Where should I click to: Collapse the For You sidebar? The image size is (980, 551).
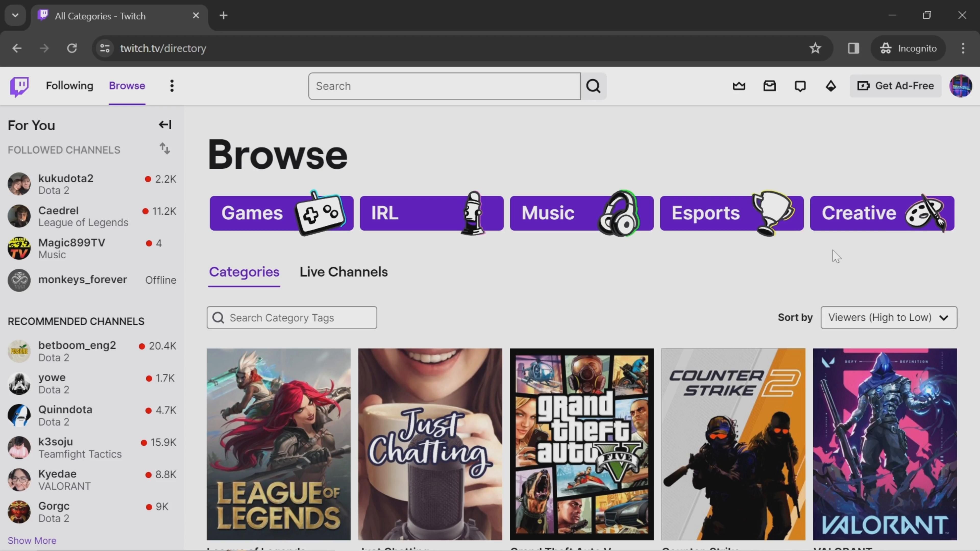(165, 125)
